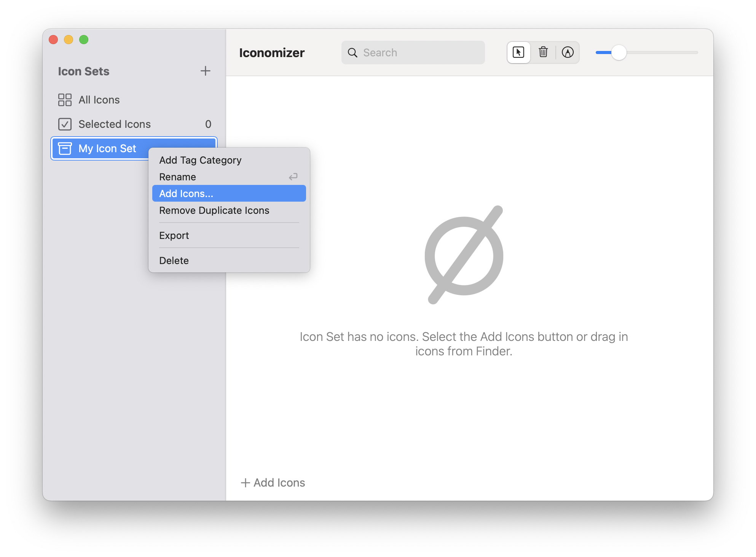
Task: Select All Icons in the sidebar
Action: tap(99, 100)
